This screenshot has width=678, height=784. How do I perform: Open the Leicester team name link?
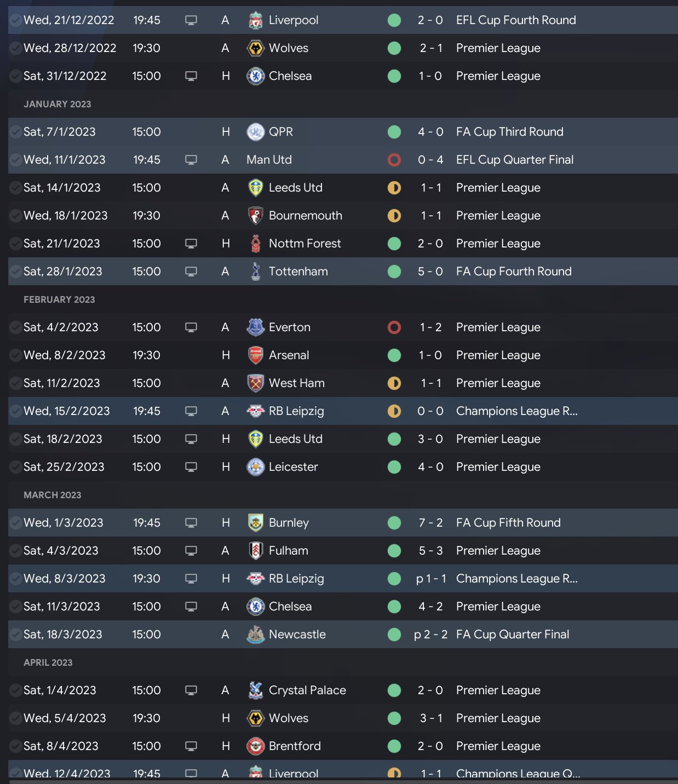[x=293, y=467]
